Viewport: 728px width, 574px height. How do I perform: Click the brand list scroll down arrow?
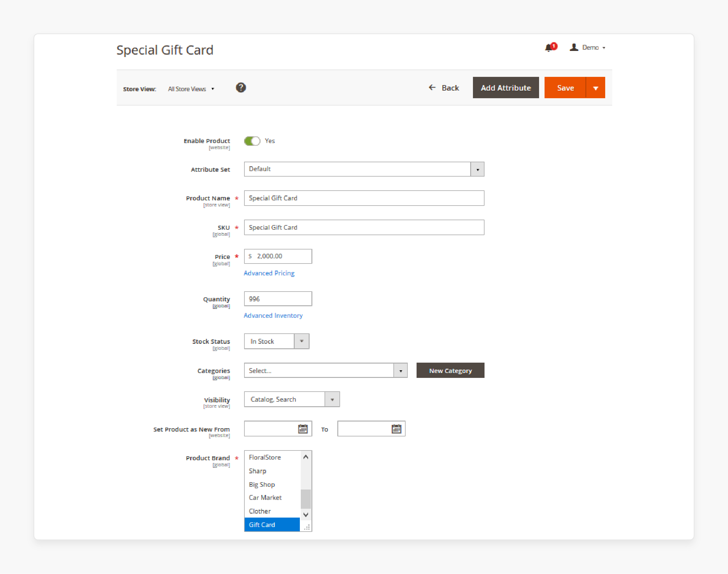click(x=306, y=515)
